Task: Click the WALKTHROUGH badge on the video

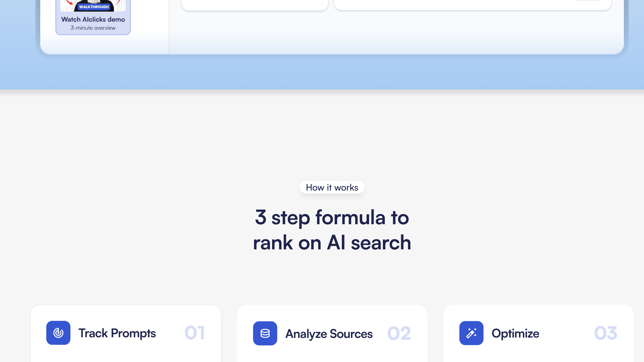Action: coord(94,7)
